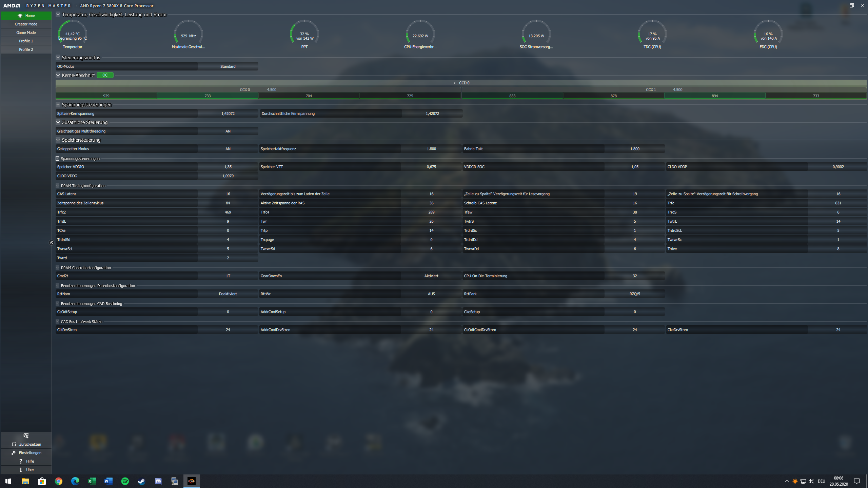
Task: Open the network status tray icon
Action: (803, 481)
